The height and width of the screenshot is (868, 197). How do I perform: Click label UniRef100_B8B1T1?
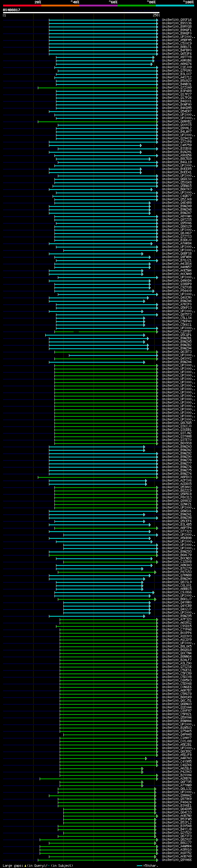(x=177, y=47)
